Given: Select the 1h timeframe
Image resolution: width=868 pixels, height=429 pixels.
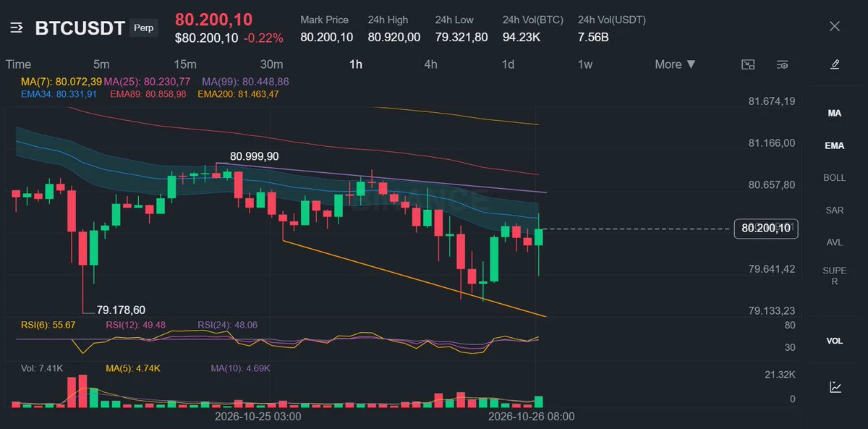Looking at the screenshot, I should pyautogui.click(x=356, y=64).
